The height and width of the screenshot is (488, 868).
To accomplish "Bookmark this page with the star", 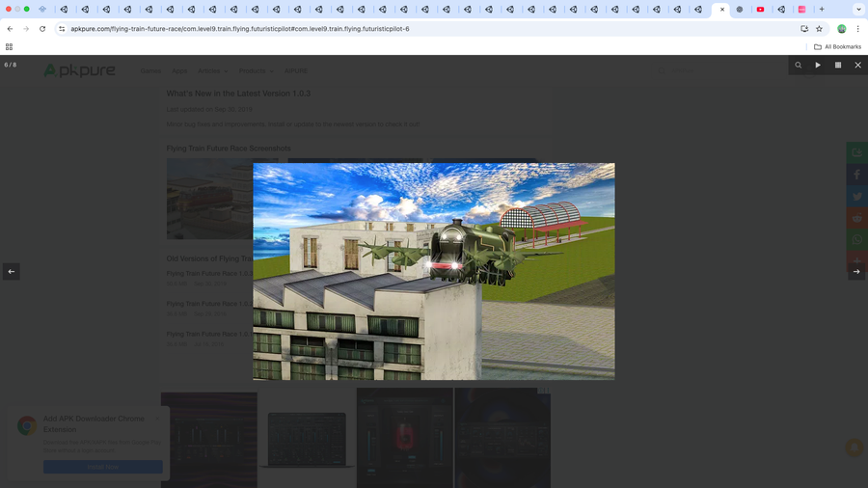I will 819,29.
